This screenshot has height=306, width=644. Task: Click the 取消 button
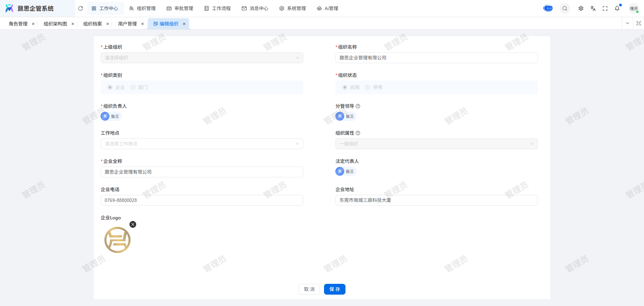click(309, 289)
